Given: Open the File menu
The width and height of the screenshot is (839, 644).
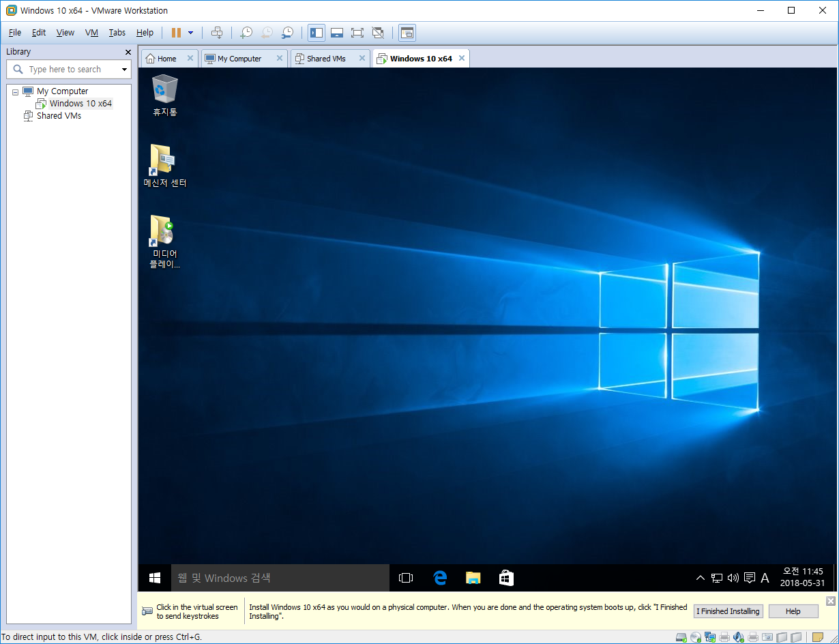Looking at the screenshot, I should (x=15, y=32).
